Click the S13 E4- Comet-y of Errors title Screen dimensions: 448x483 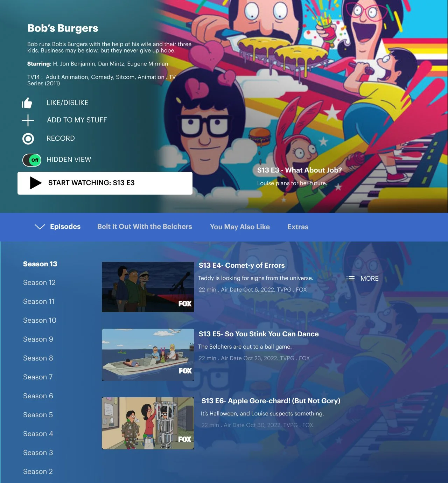coord(241,265)
